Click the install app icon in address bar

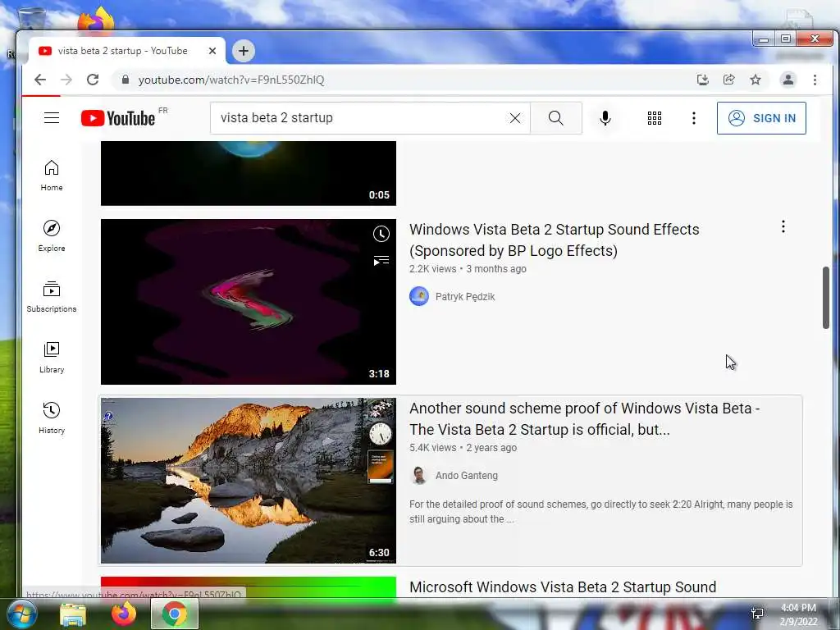[703, 80]
